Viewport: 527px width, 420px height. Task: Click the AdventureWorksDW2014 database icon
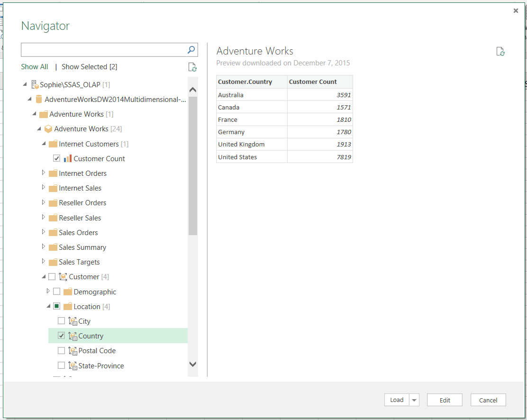[x=39, y=100]
